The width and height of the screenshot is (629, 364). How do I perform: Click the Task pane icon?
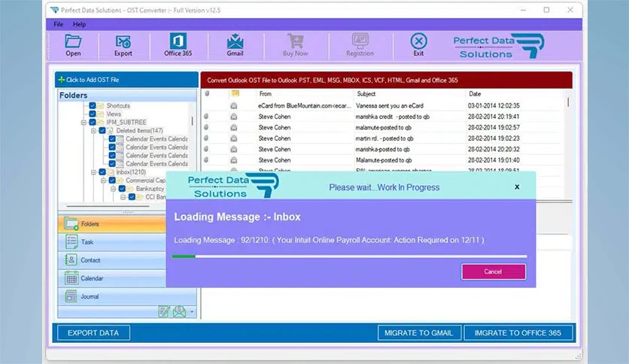(71, 241)
